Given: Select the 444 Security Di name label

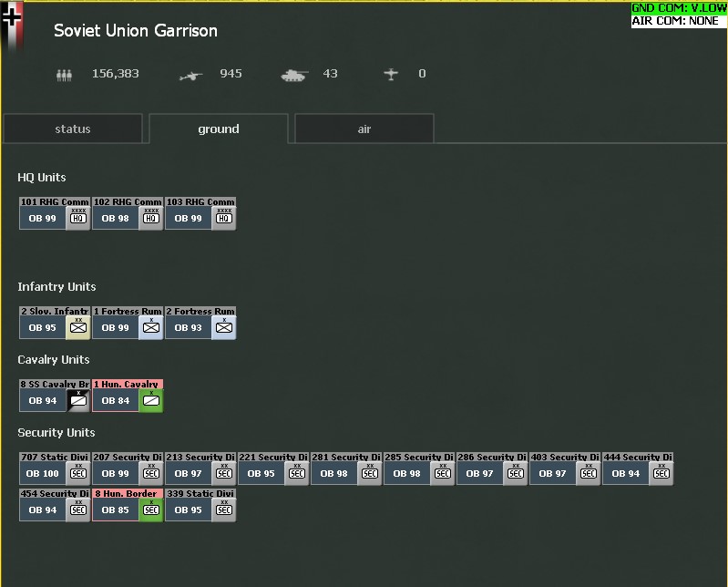Looking at the screenshot, I should tap(638, 457).
